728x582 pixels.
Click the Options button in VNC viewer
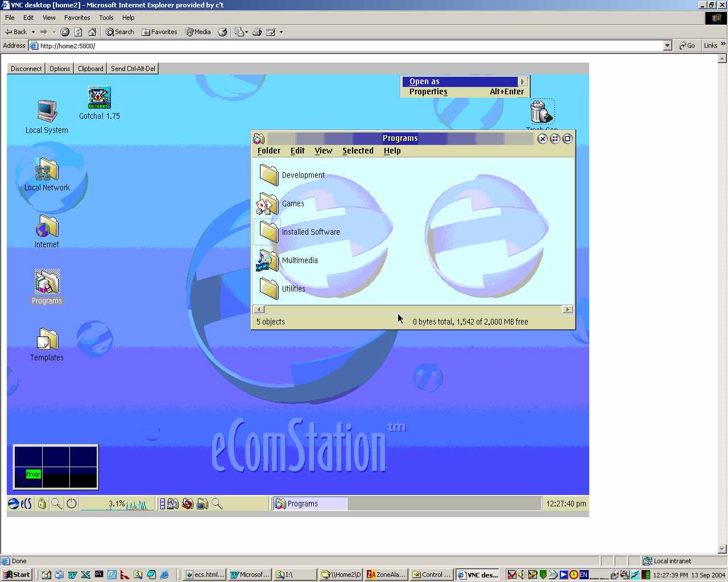[60, 69]
